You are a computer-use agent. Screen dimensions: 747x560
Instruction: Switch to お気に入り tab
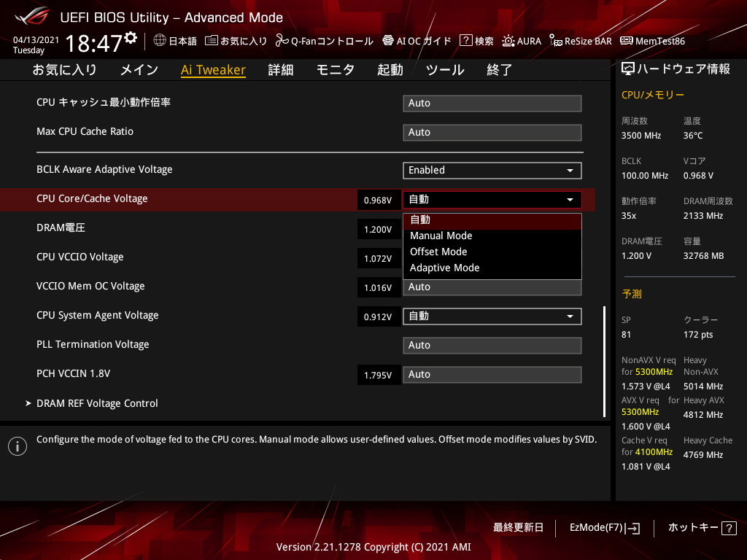click(x=64, y=69)
